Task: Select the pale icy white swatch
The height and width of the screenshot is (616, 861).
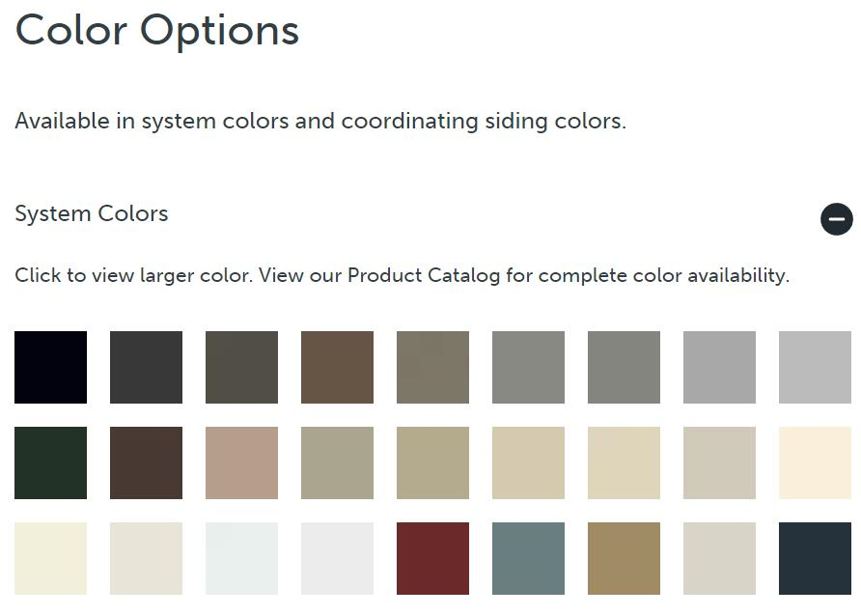Action: point(241,558)
